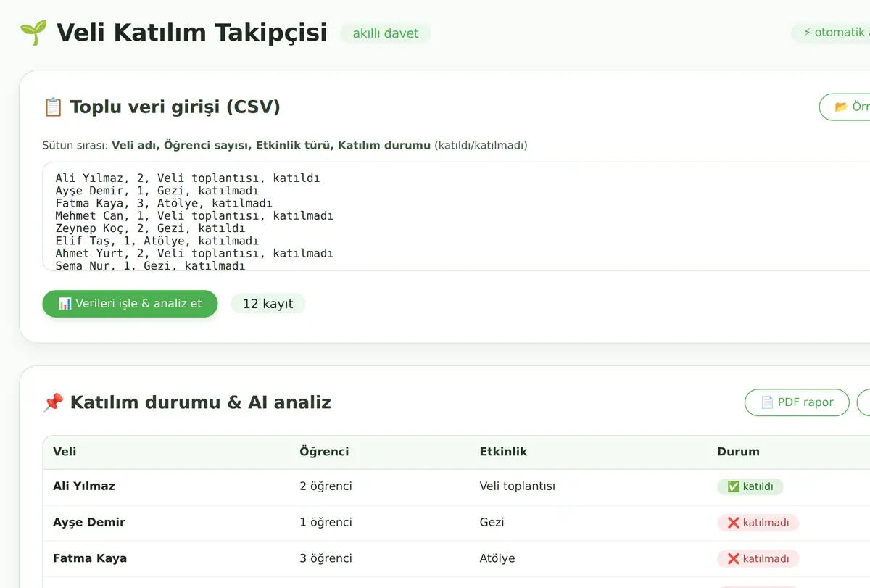Image resolution: width=870 pixels, height=588 pixels.
Task: Click "3 öğrenci" in Fatma Kaya row
Action: point(326,559)
